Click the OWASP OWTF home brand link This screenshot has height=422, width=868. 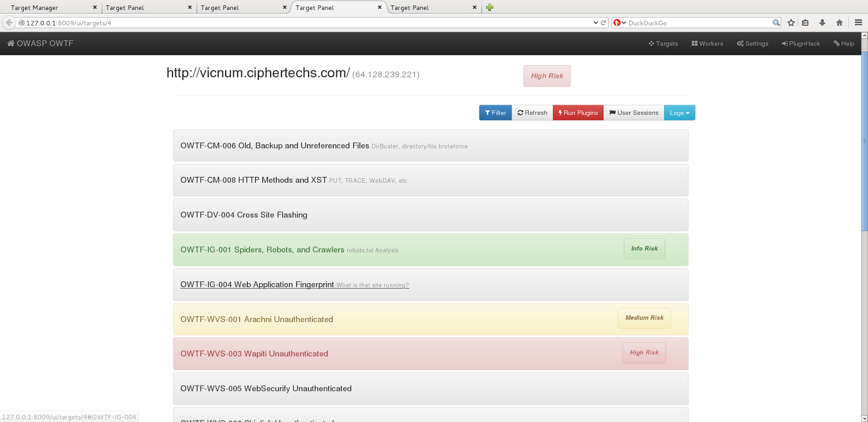click(40, 43)
